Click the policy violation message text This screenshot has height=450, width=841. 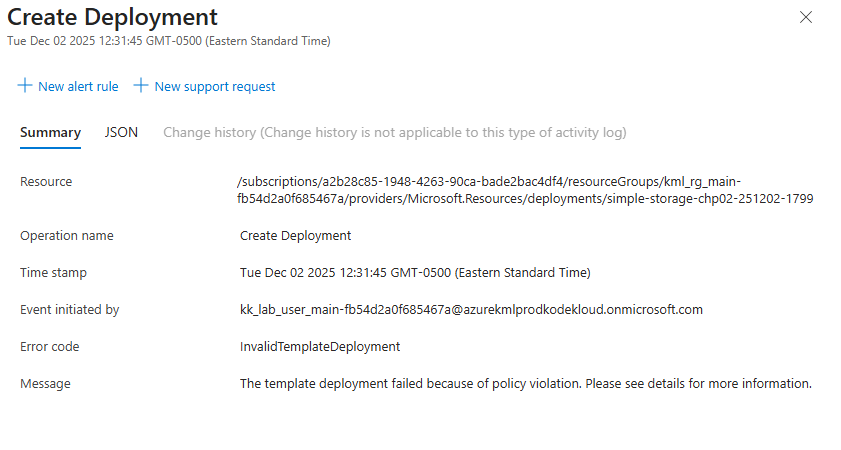525,383
